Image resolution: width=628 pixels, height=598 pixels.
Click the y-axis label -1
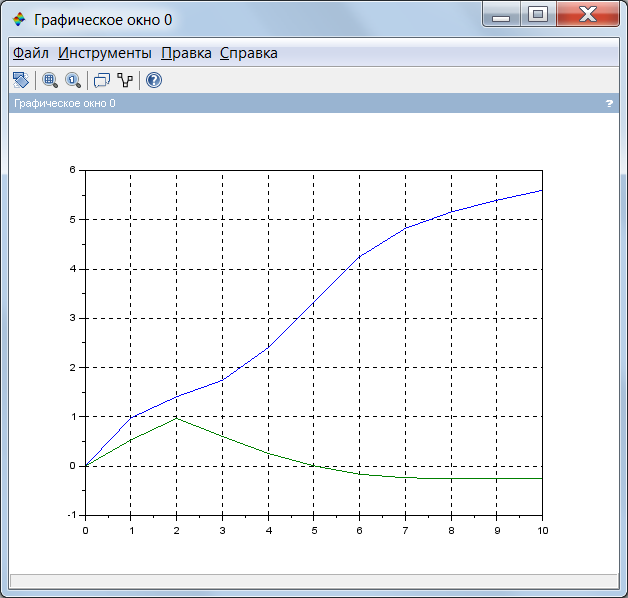71,515
